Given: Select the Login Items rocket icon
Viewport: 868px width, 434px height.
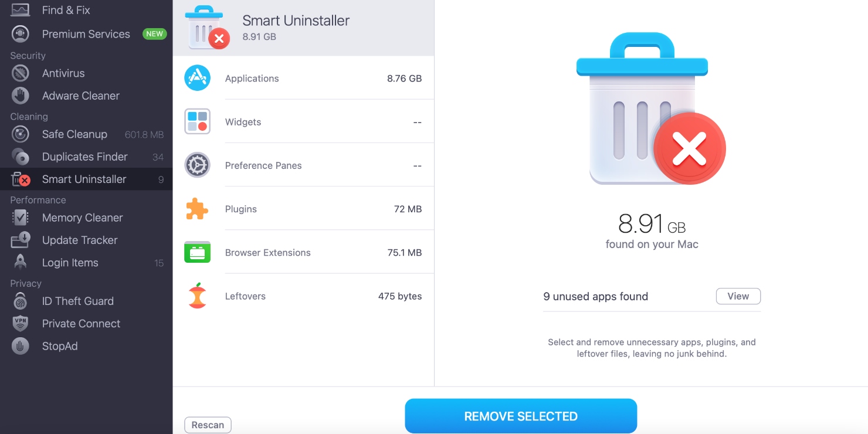Looking at the screenshot, I should click(21, 262).
